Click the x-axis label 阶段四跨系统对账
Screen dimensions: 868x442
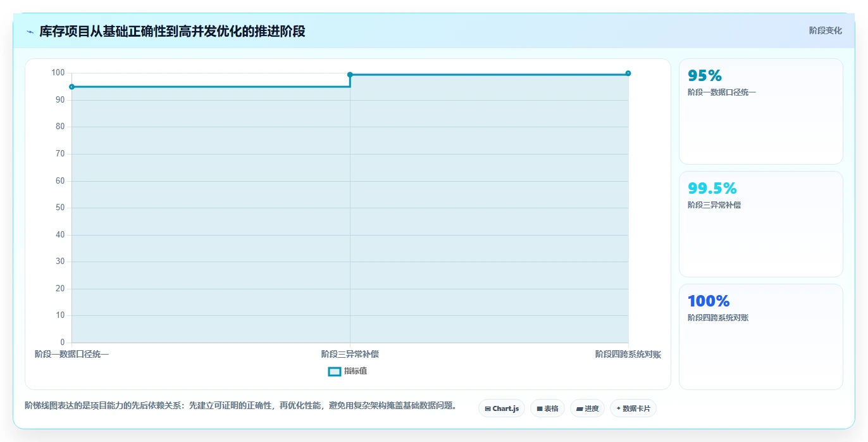click(628, 354)
